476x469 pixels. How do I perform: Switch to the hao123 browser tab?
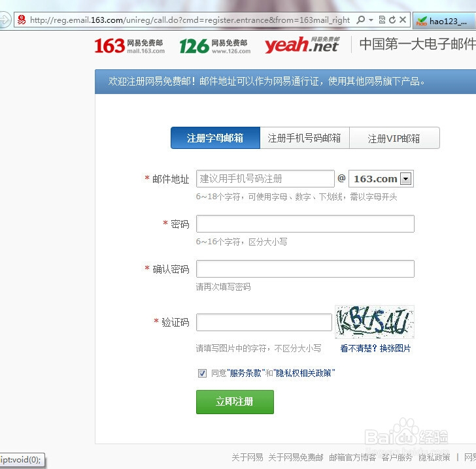(x=445, y=21)
